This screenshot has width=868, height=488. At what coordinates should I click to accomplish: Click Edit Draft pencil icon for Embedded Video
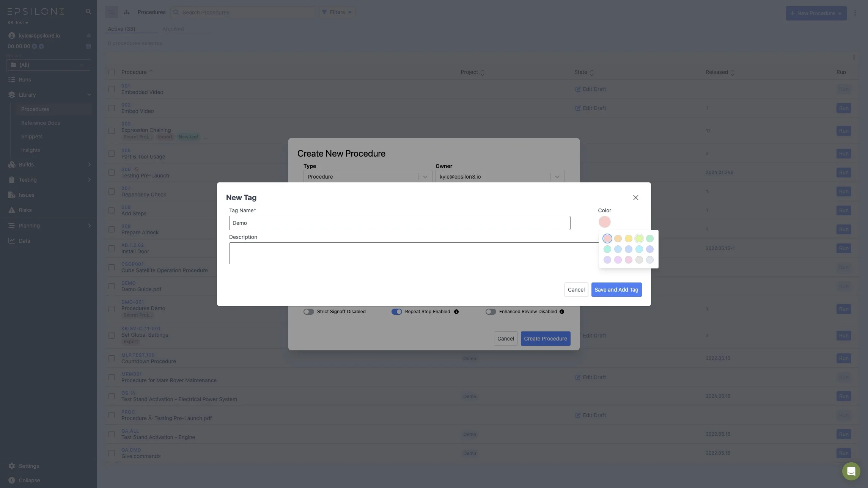pyautogui.click(x=578, y=89)
